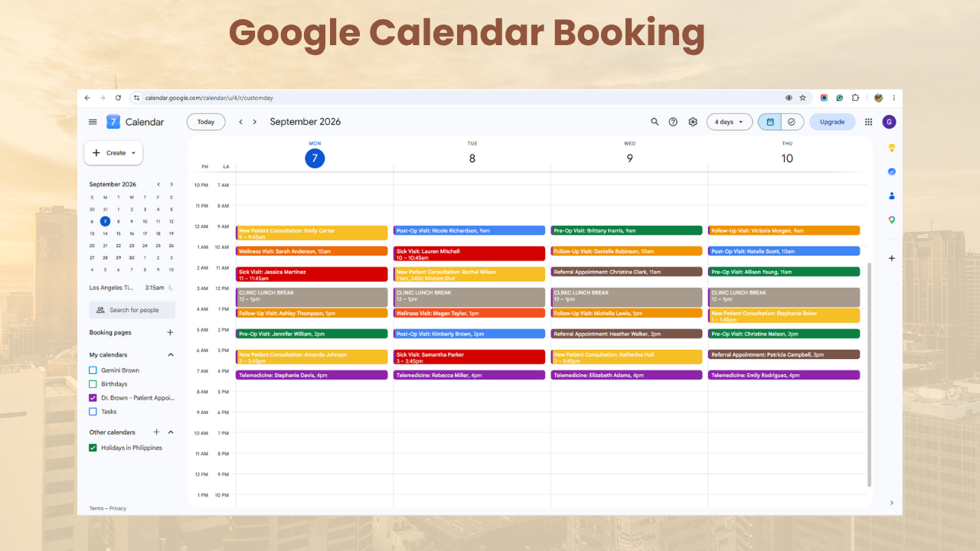Viewport: 980px width, 551px height.
Task: Collapse the My calendars section
Action: [171, 355]
